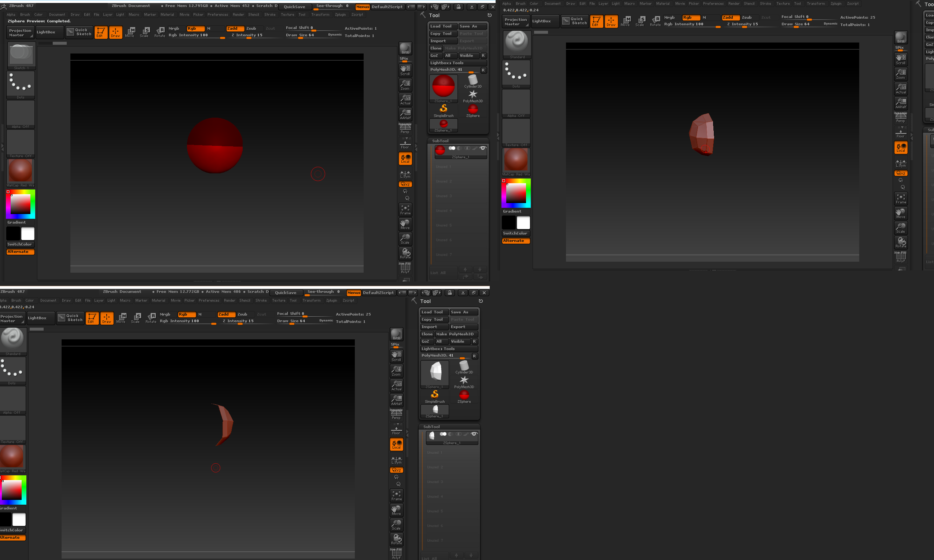Open Zplugin menu in top-left window
This screenshot has width=934, height=560.
(x=341, y=15)
